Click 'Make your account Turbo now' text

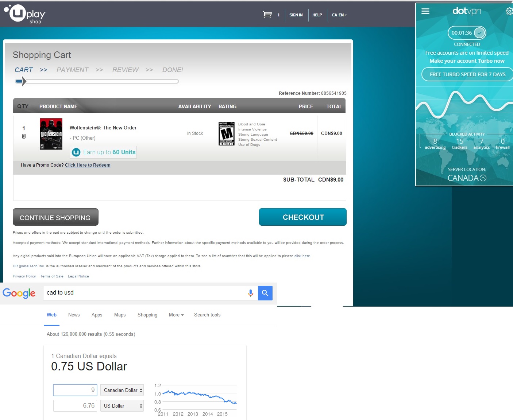click(467, 61)
